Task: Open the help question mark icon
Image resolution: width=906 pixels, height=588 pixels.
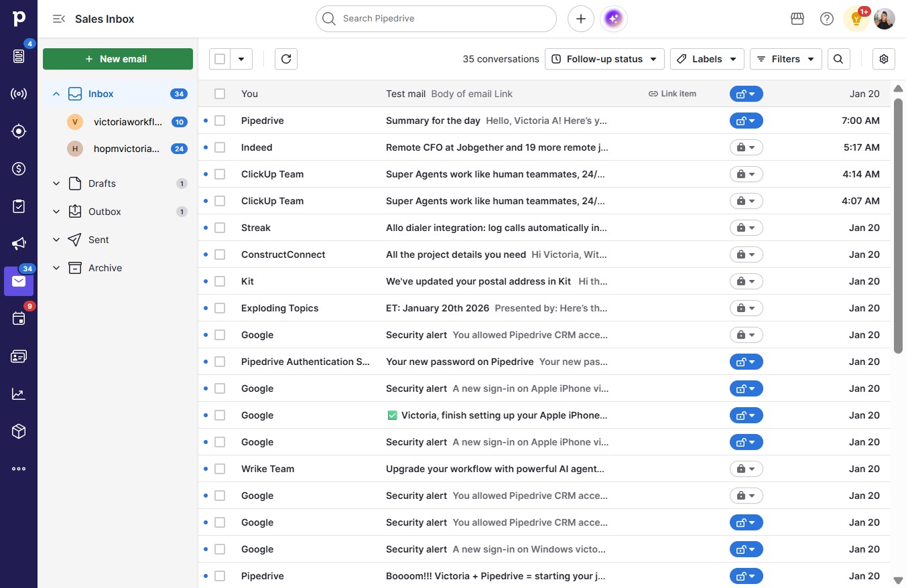Action: click(827, 19)
